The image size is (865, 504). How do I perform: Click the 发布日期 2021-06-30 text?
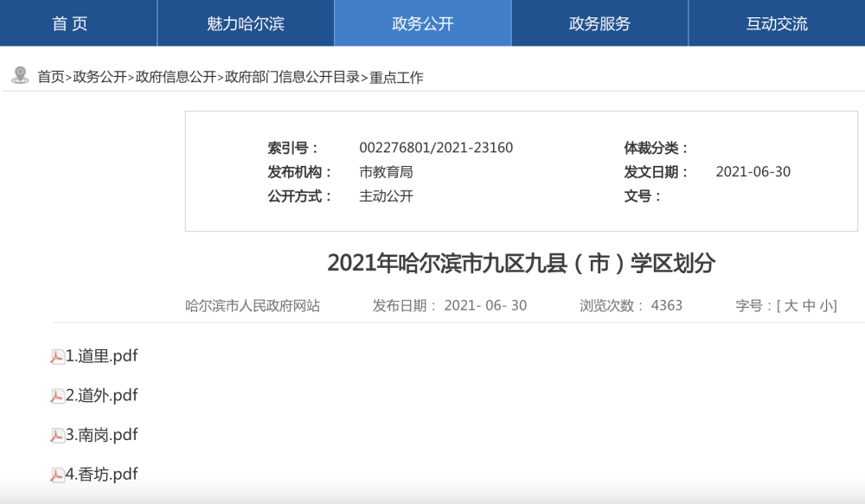click(x=450, y=305)
